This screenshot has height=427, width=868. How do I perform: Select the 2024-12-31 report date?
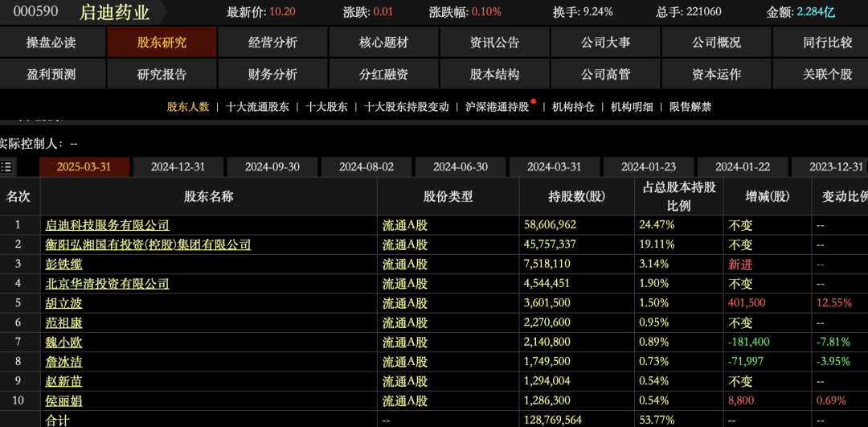coord(178,166)
